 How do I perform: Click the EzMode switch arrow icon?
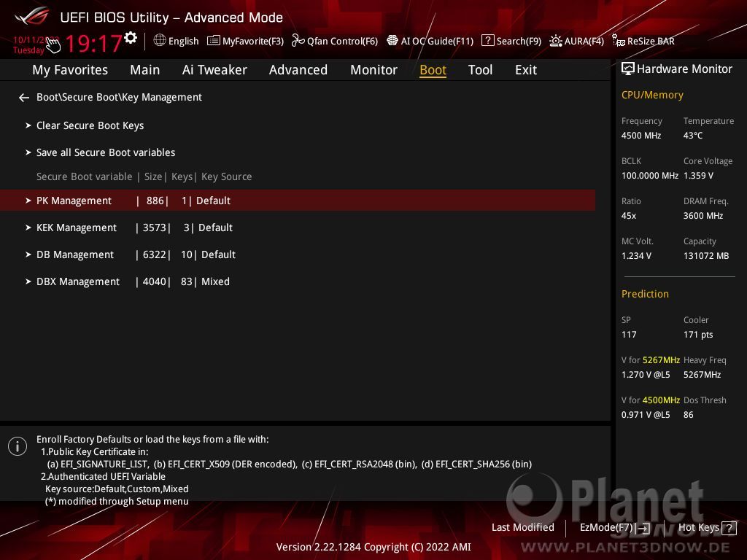pos(643,528)
